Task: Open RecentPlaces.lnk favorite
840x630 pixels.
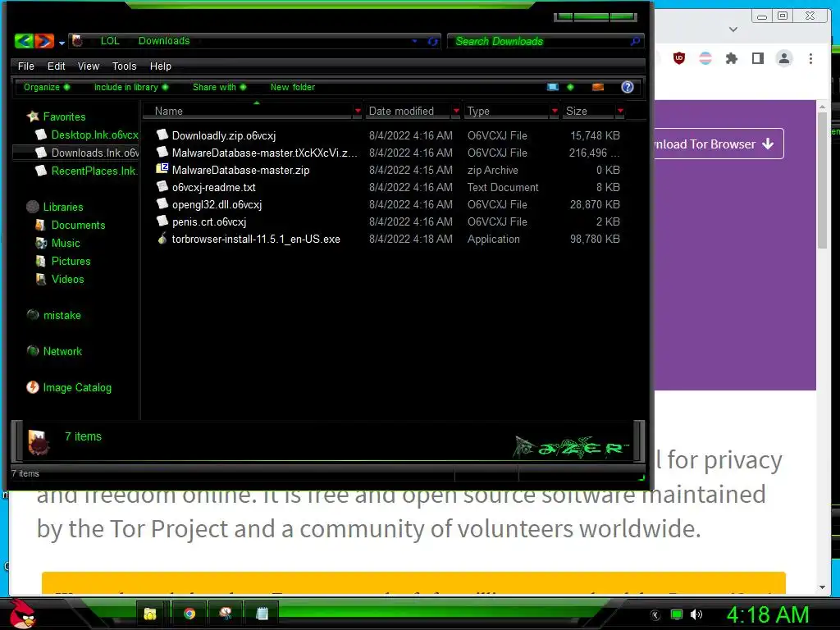Action: click(x=94, y=171)
